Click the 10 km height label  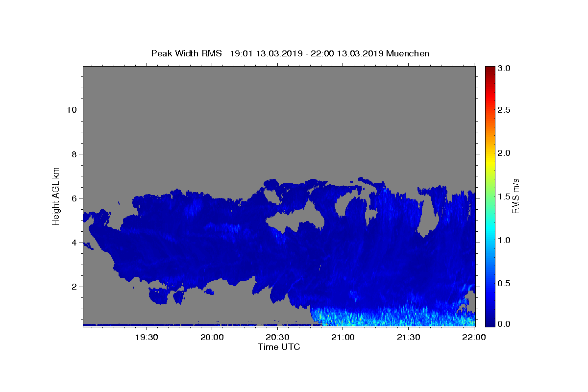pos(71,110)
